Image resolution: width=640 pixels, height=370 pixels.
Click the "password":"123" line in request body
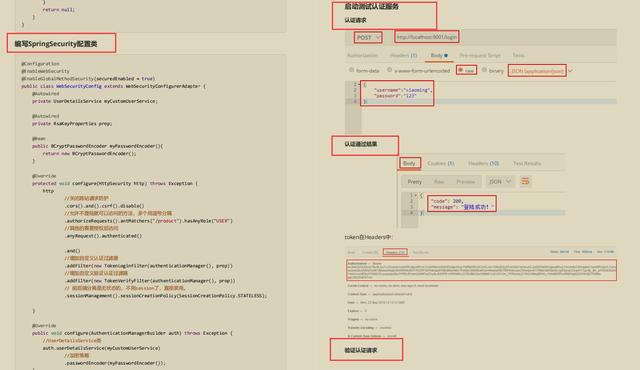click(395, 96)
